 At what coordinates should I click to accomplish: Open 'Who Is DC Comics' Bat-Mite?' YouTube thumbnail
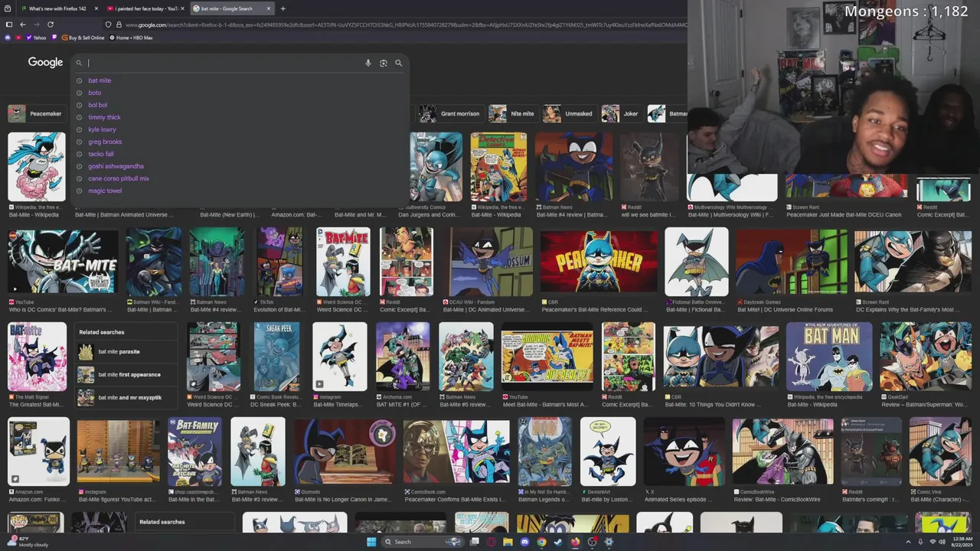pos(63,262)
